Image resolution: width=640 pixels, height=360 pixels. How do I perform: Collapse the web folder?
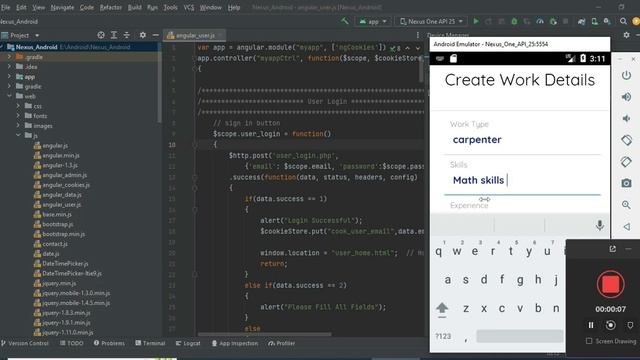click(x=9, y=96)
